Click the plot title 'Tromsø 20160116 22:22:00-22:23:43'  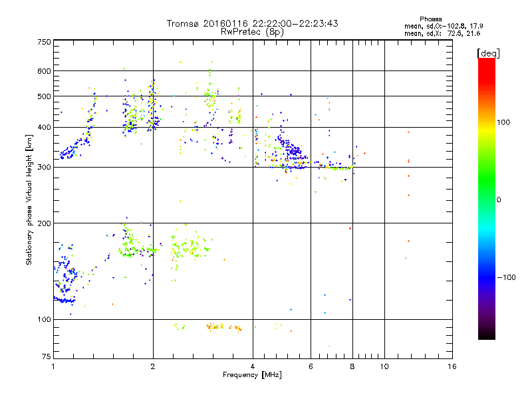(x=252, y=23)
